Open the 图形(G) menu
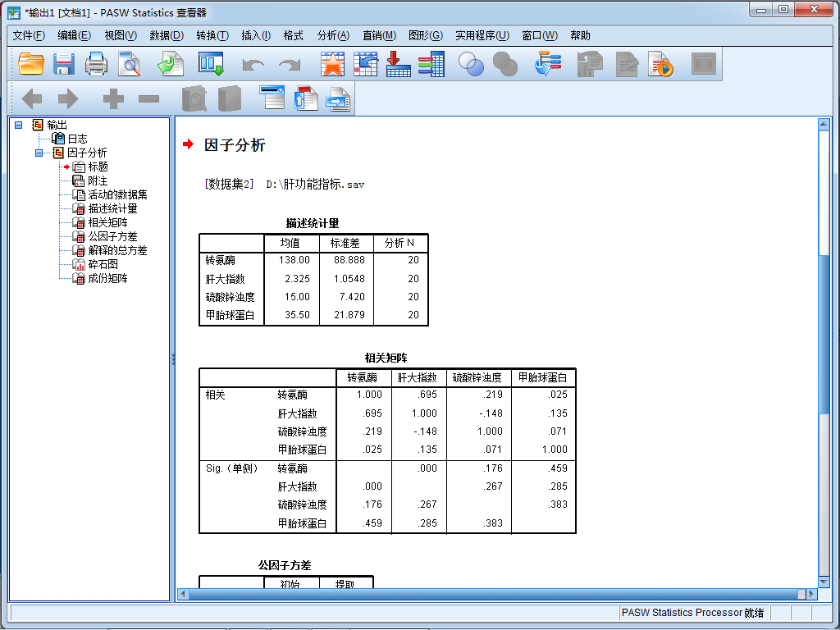Image resolution: width=840 pixels, height=630 pixels. [426, 35]
